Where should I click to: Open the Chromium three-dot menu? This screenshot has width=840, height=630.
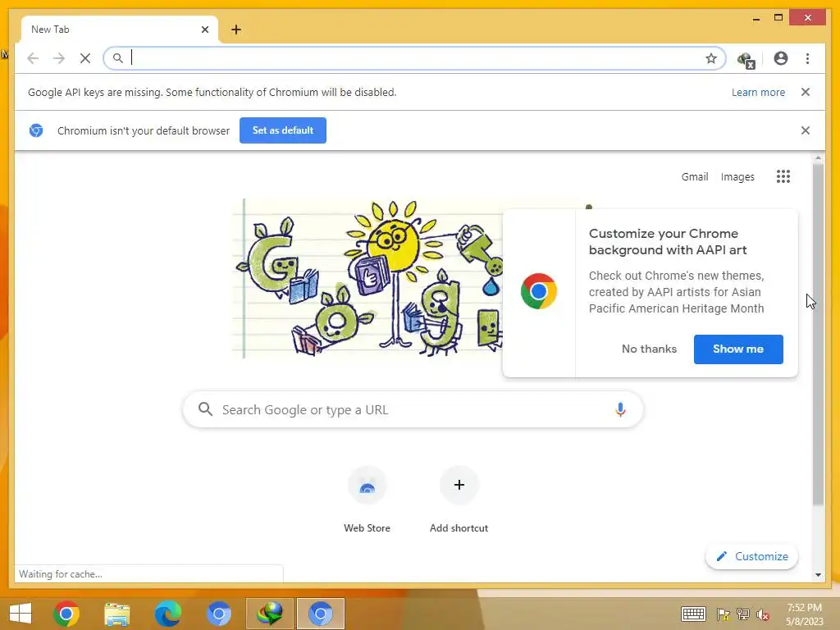[x=807, y=58]
